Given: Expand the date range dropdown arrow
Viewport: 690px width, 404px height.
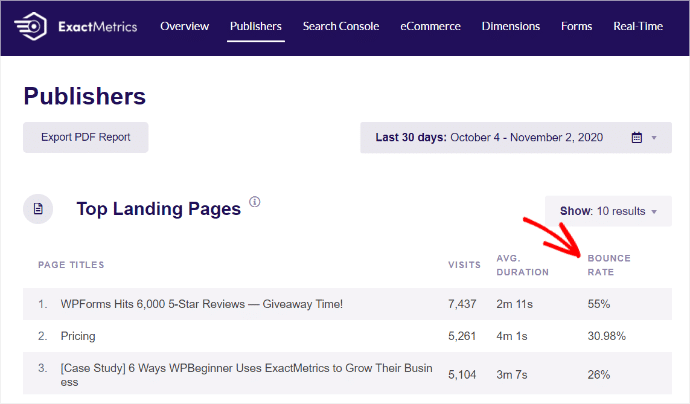Looking at the screenshot, I should click(x=654, y=138).
